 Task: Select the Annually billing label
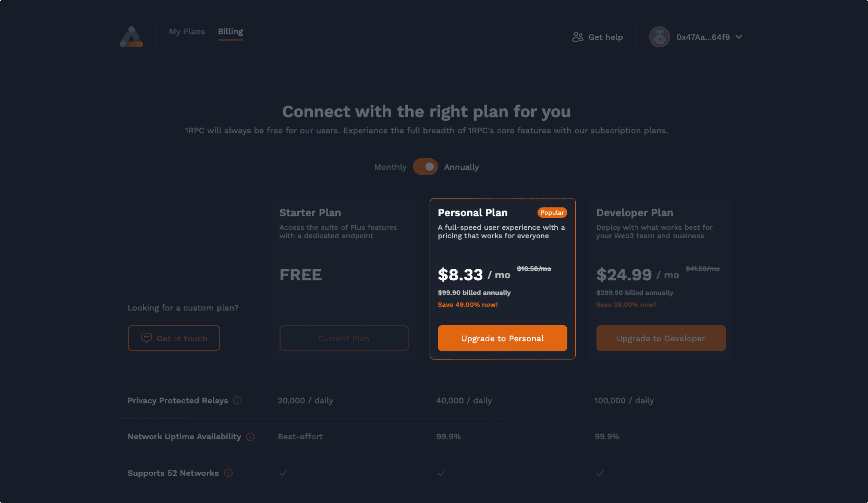(461, 167)
